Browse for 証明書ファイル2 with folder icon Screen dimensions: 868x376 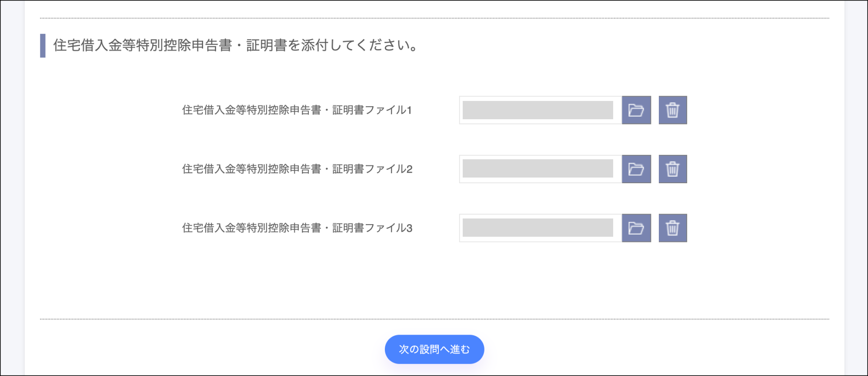636,169
